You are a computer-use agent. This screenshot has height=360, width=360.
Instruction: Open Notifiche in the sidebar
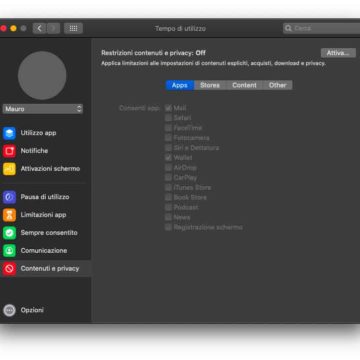tap(34, 151)
